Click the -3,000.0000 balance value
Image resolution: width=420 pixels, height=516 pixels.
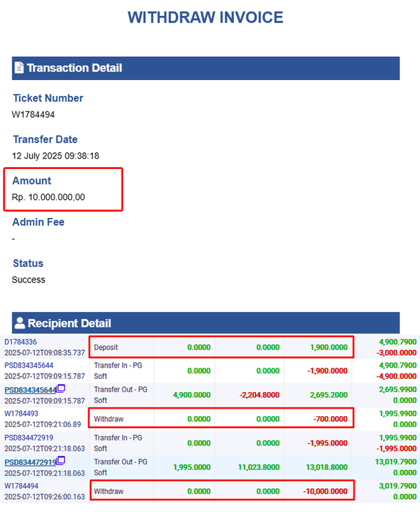(x=397, y=352)
